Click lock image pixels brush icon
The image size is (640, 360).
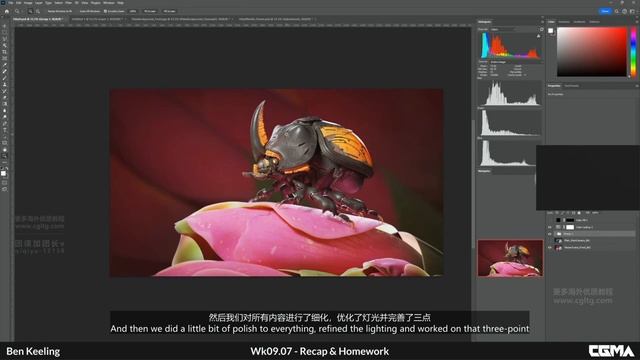[x=563, y=213]
